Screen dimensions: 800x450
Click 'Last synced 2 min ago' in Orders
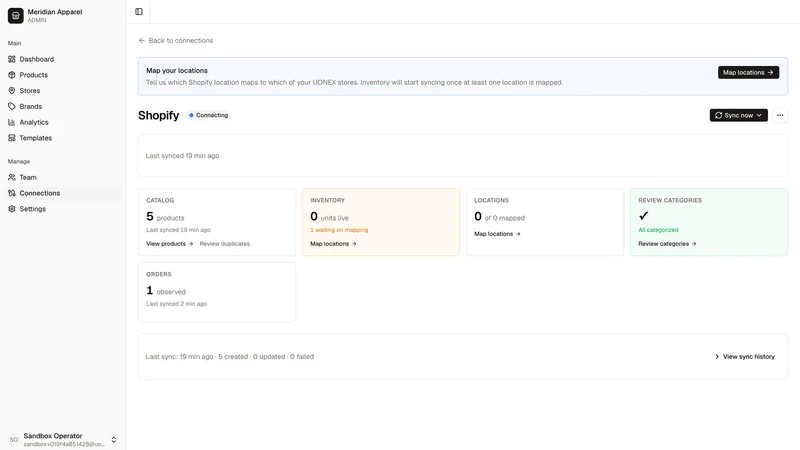(x=177, y=304)
